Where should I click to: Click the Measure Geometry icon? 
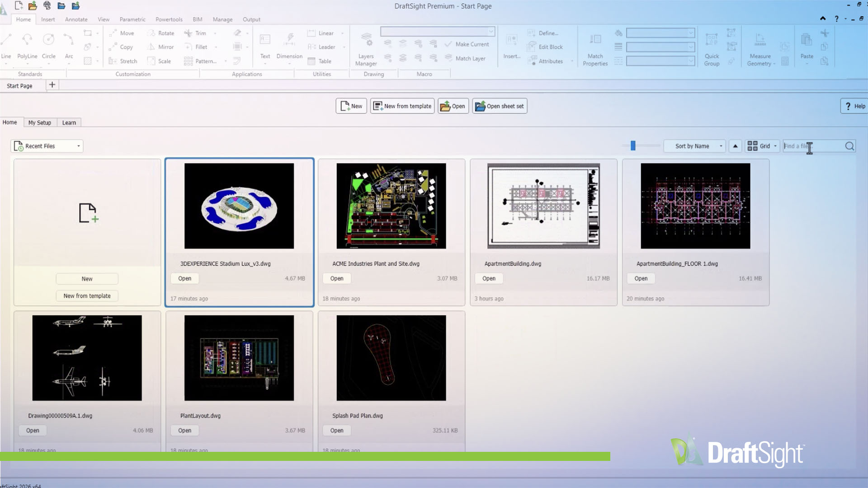(760, 40)
